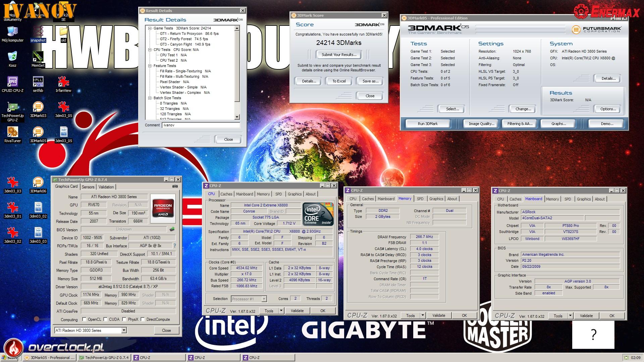Open Graphics tab in CPU-Z Mainboard window
644x362 pixels.
584,199
